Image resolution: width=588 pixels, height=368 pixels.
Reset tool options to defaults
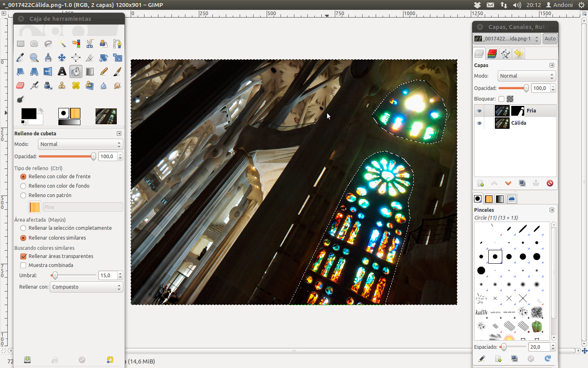pos(110,360)
